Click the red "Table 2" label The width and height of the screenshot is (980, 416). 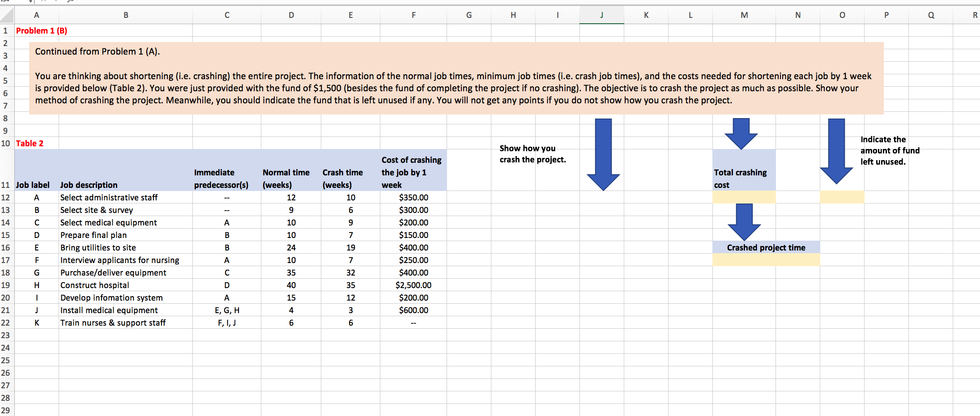pos(30,143)
